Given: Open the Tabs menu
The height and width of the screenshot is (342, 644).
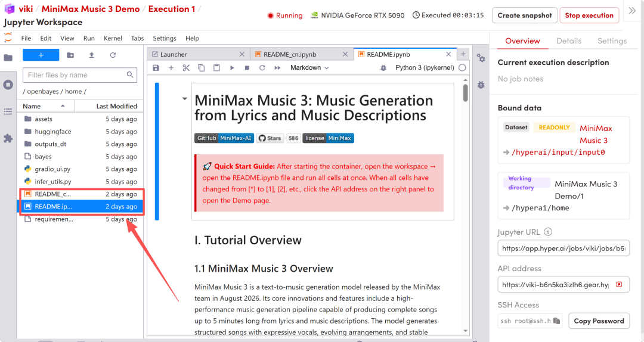Looking at the screenshot, I should 138,38.
